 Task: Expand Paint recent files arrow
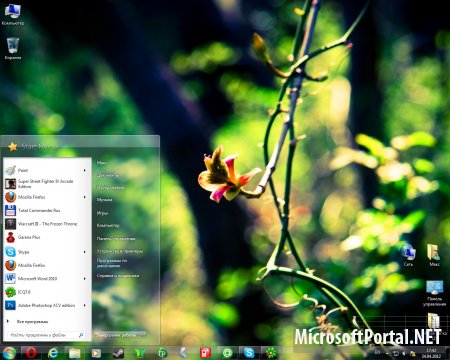(85, 170)
